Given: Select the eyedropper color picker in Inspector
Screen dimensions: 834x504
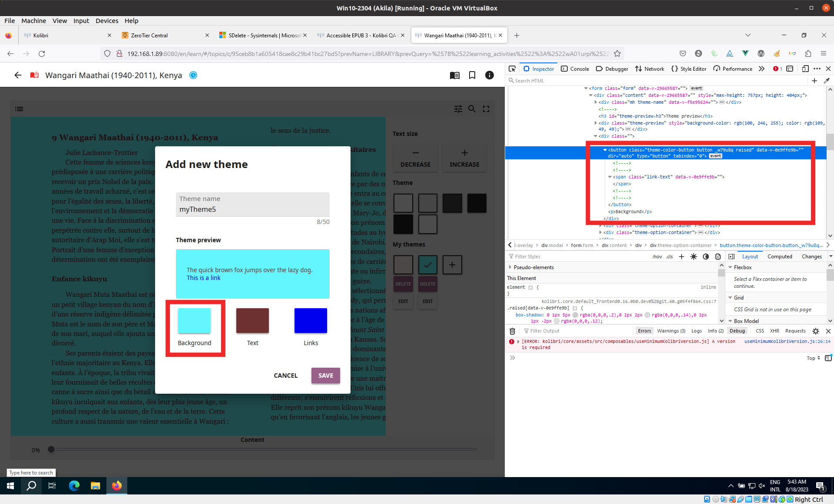Looking at the screenshot, I should tap(827, 81).
